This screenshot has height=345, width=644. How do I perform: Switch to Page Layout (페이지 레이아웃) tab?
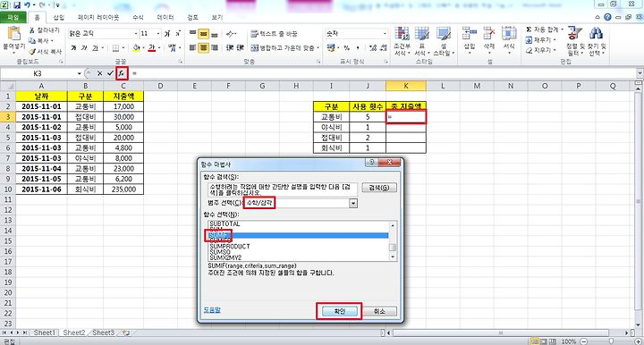[98, 18]
